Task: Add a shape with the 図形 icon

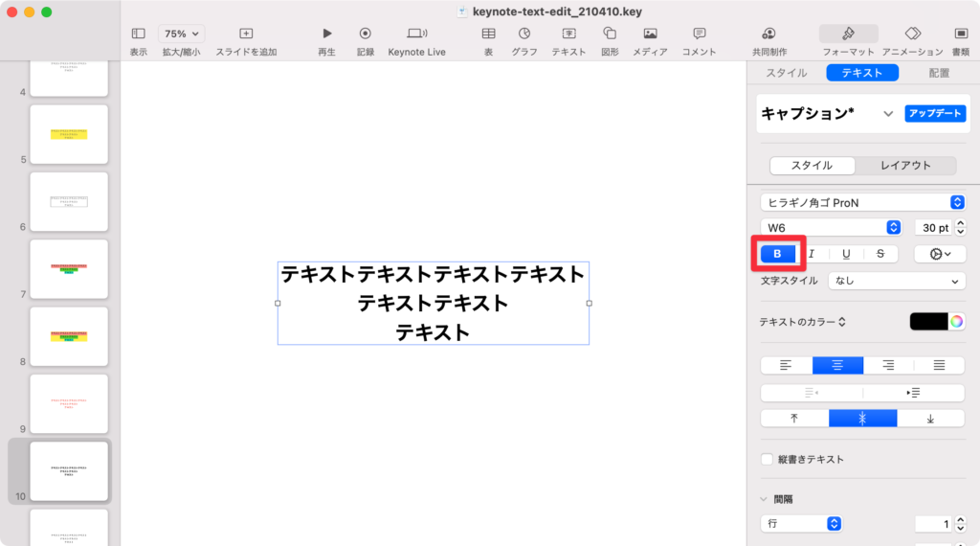Action: coord(610,34)
